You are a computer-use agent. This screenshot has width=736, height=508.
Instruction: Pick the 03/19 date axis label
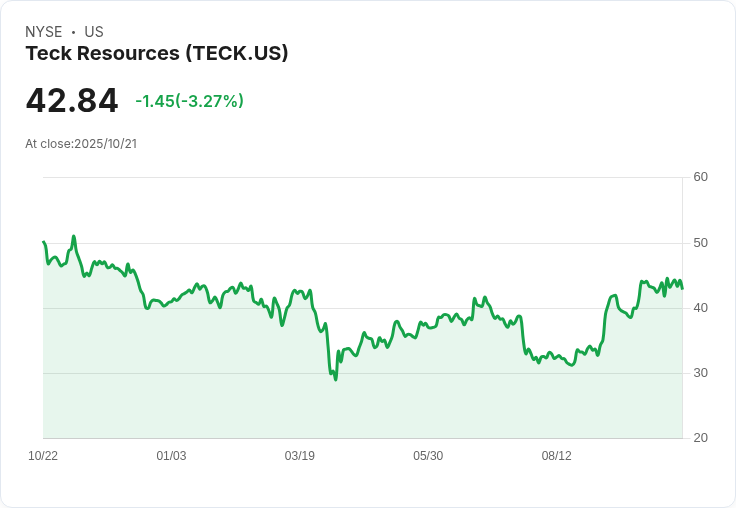tap(300, 456)
